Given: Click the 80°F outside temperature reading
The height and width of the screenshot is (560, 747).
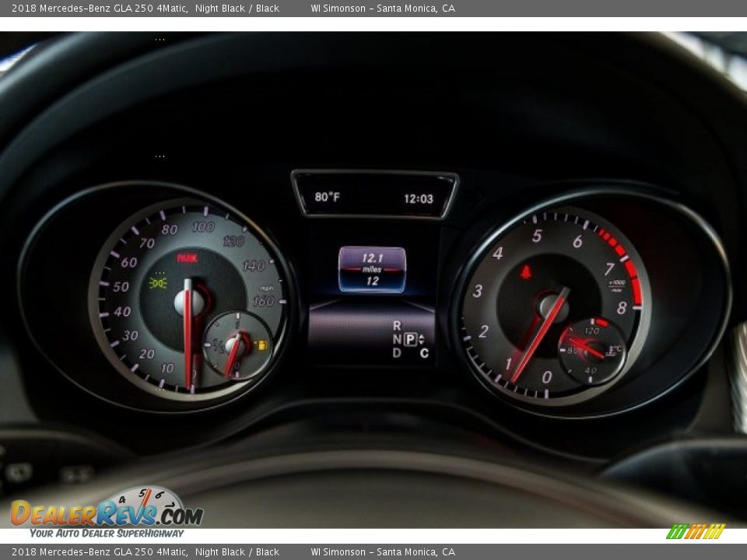Looking at the screenshot, I should coord(327,198).
